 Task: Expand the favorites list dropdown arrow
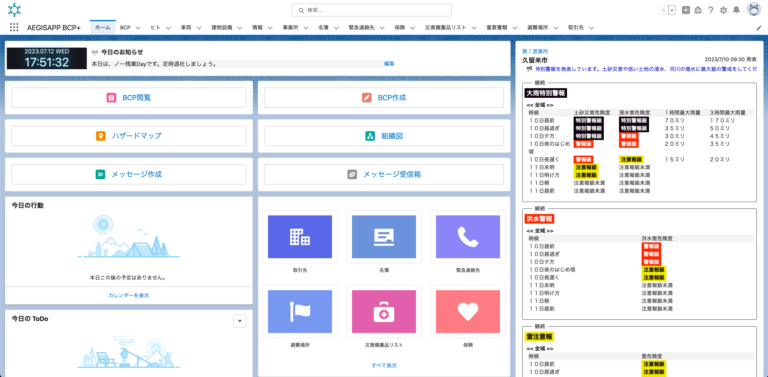pyautogui.click(x=672, y=10)
